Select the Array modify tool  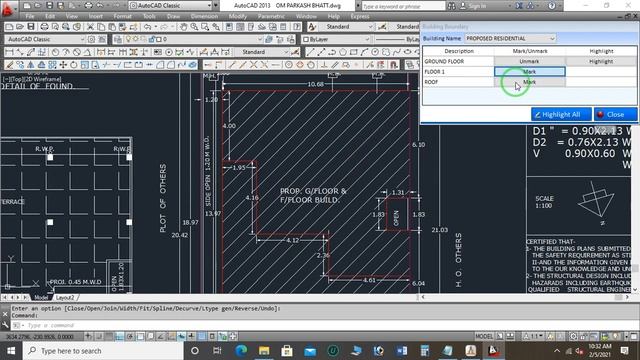coord(52,65)
